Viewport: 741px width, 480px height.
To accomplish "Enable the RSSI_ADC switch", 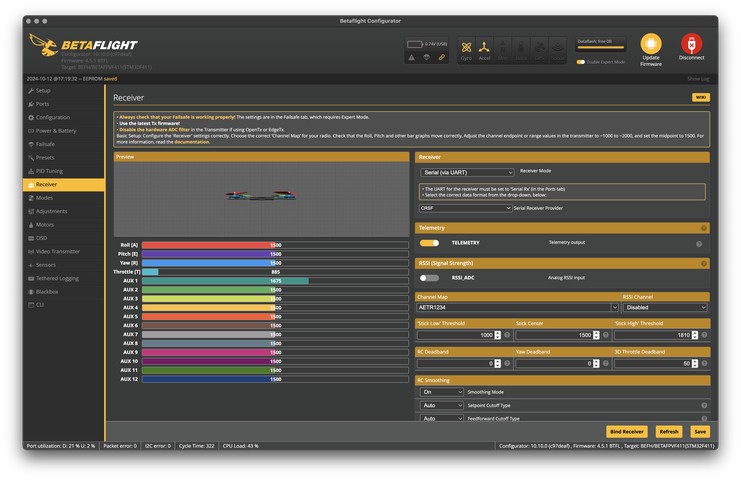I will click(429, 278).
